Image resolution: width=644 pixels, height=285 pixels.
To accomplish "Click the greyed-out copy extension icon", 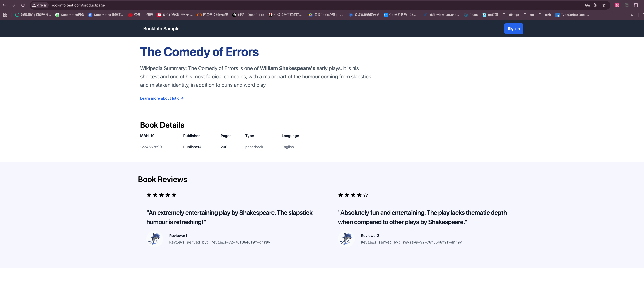I will pyautogui.click(x=626, y=5).
